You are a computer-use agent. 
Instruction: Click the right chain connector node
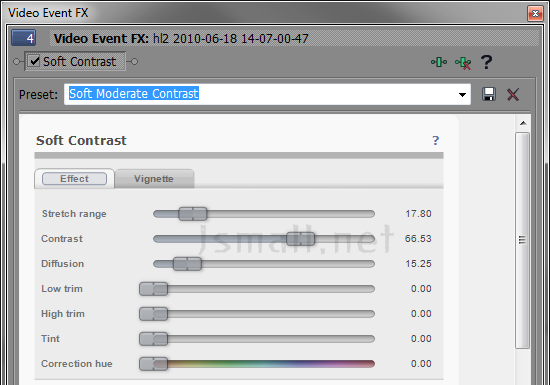pos(134,62)
